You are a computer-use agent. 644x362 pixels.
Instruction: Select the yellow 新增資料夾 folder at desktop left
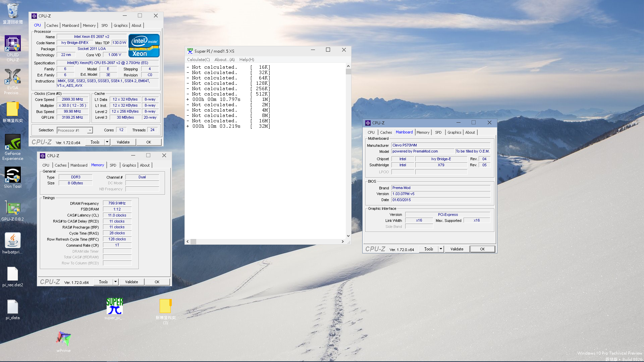click(x=13, y=112)
